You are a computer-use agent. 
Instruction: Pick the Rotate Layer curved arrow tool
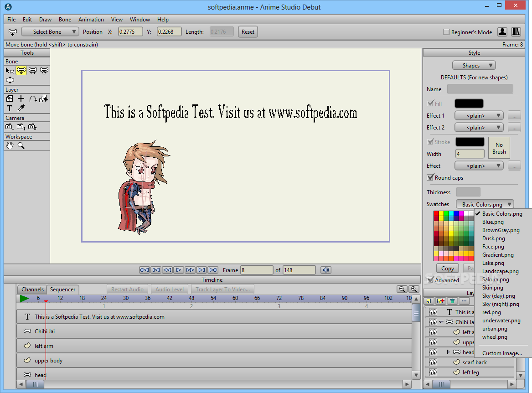[33, 98]
